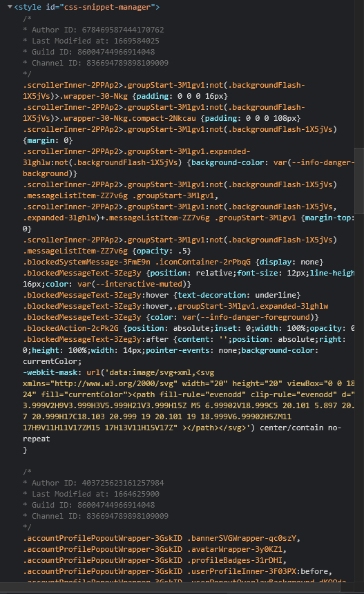364x594 pixels.
Task: Collapse the css-snippet-manager style element
Action: pos(10,7)
